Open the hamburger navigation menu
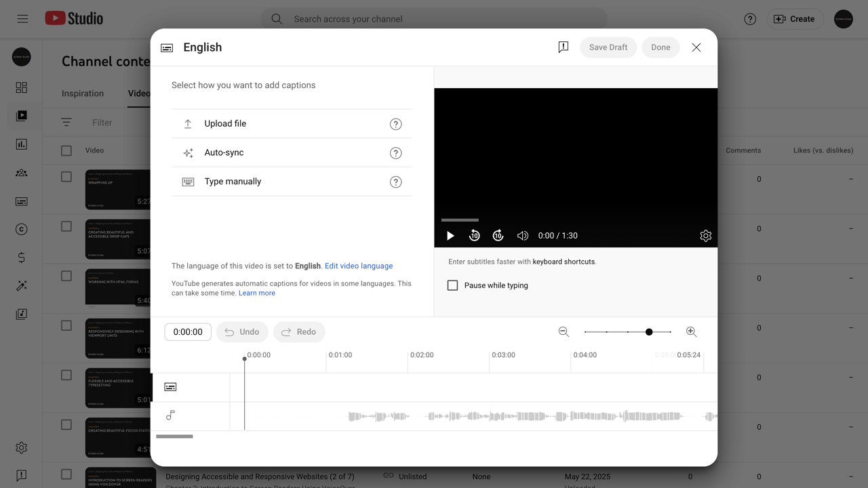Image resolution: width=868 pixels, height=488 pixels. pyautogui.click(x=22, y=19)
